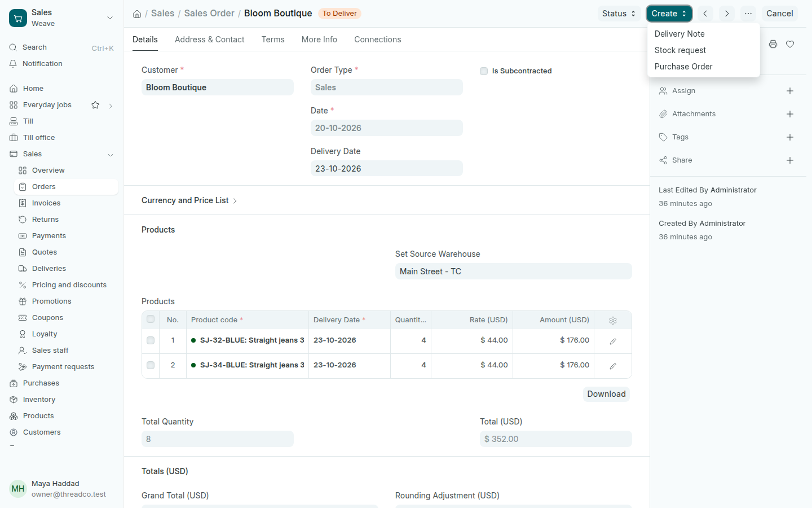The image size is (812, 508).
Task: Click the print icon
Action: pos(773,44)
